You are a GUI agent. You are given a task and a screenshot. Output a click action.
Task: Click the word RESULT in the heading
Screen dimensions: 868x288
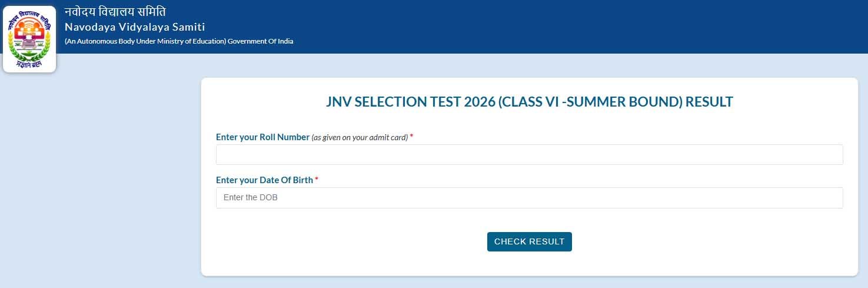(709, 102)
